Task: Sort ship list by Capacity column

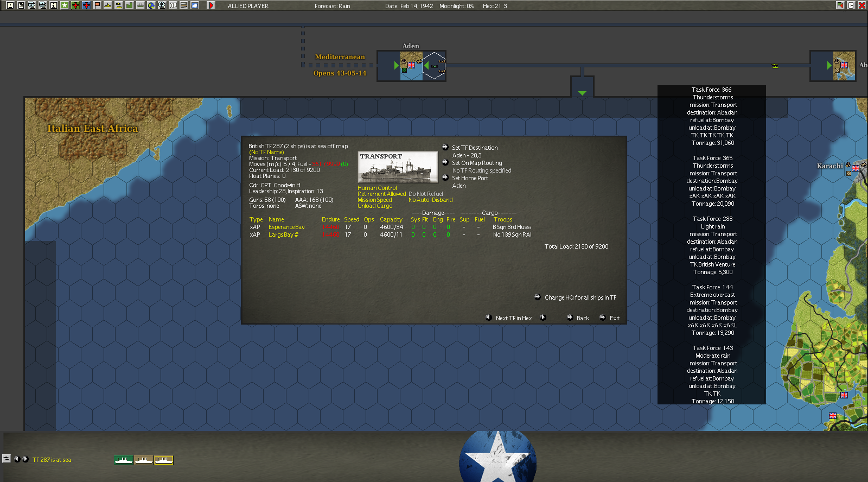Action: point(391,219)
